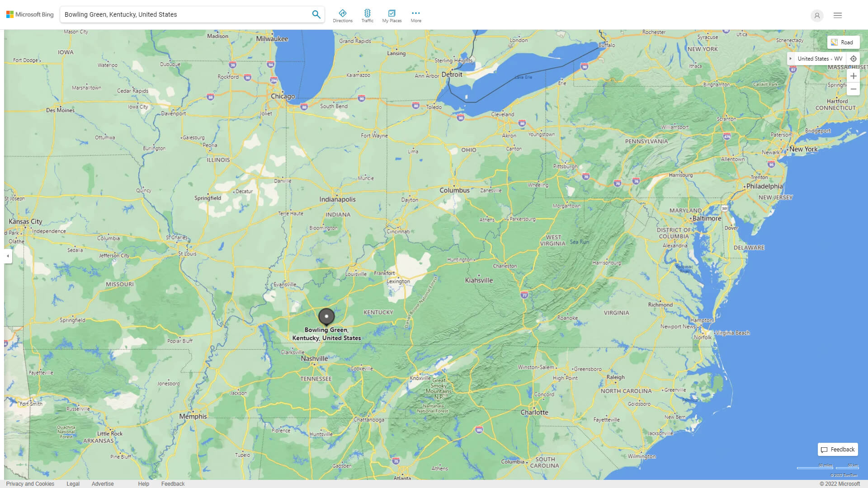The image size is (868, 488).
Task: Open the Privacy and Cookies link
Action: [x=30, y=483]
